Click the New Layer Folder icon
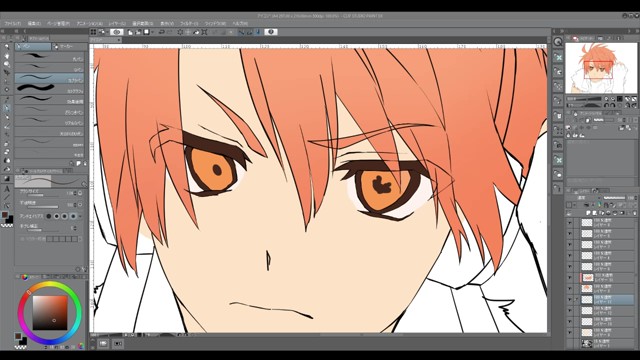The height and width of the screenshot is (360, 640). click(x=602, y=213)
